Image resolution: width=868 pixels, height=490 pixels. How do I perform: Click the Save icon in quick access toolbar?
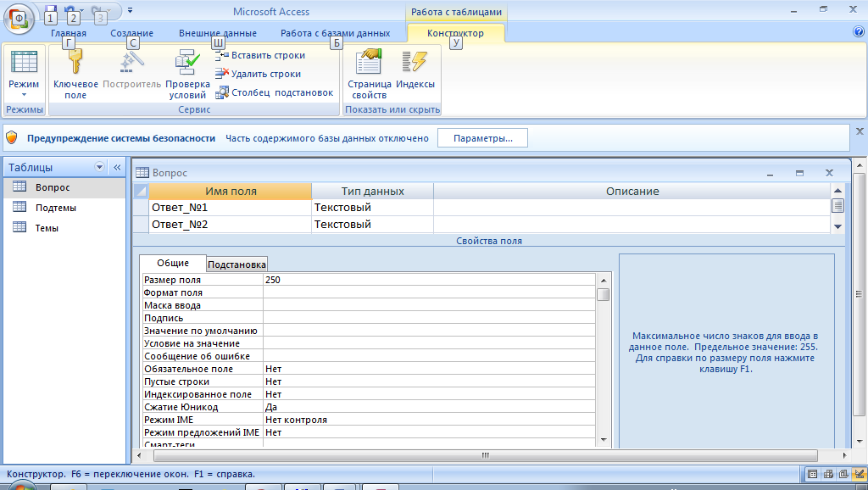50,9
